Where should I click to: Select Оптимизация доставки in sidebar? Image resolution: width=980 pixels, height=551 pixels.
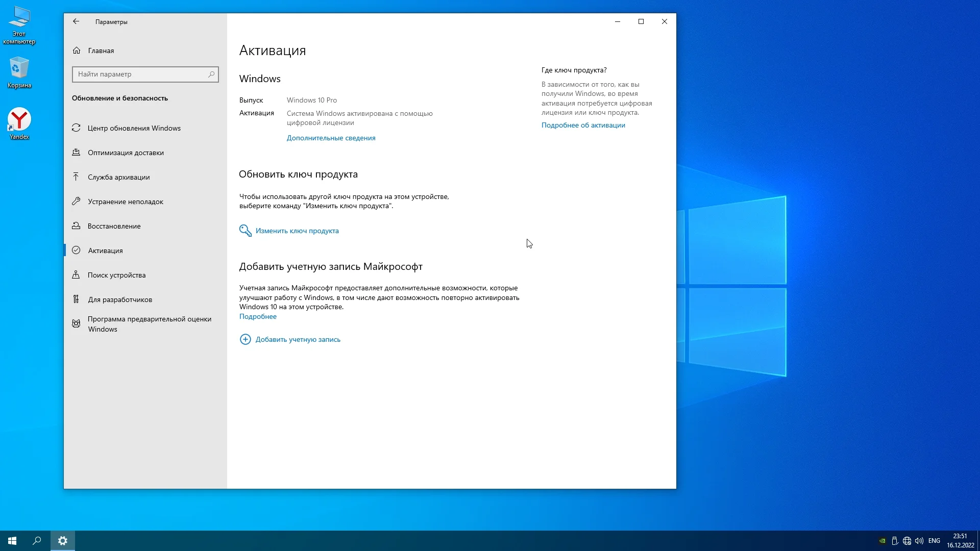126,153
